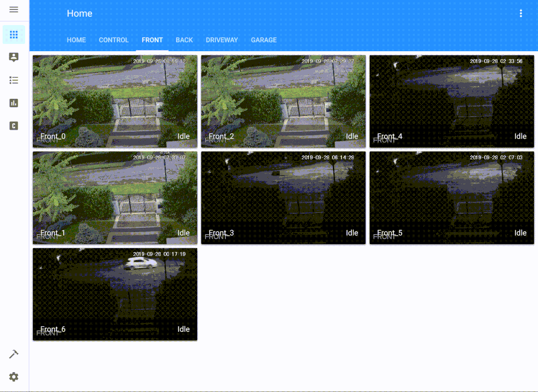The image size is (538, 392).
Task: Open the Front_3 camera stream
Action: pyautogui.click(x=283, y=198)
